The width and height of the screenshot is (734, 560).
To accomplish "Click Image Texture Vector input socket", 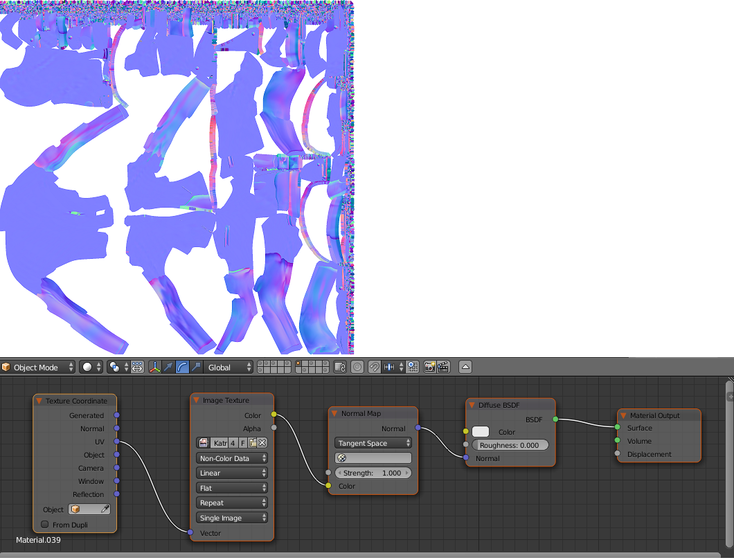I will tap(190, 532).
